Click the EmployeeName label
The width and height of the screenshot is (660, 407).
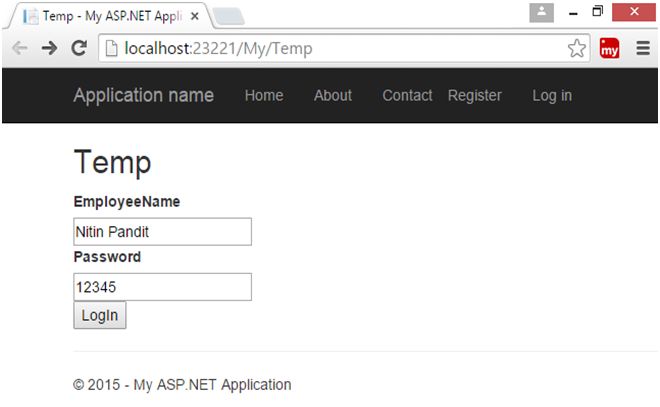pos(127,202)
